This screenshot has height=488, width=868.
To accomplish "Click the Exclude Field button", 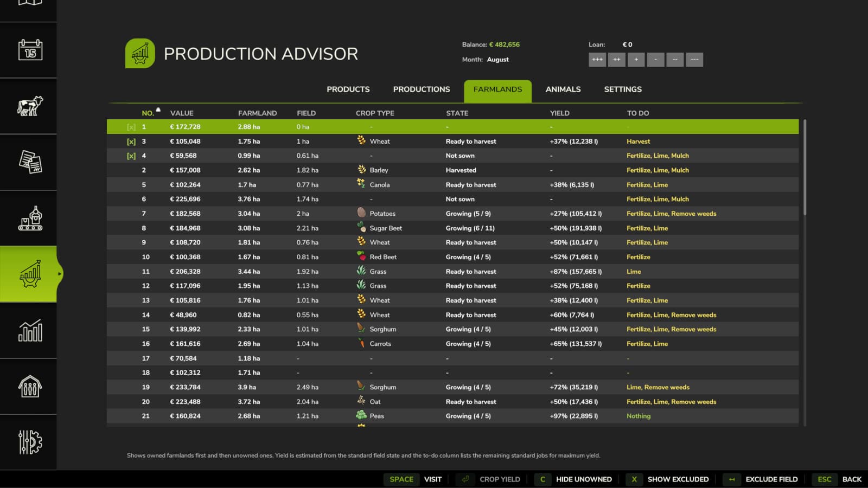I will pyautogui.click(x=761, y=479).
